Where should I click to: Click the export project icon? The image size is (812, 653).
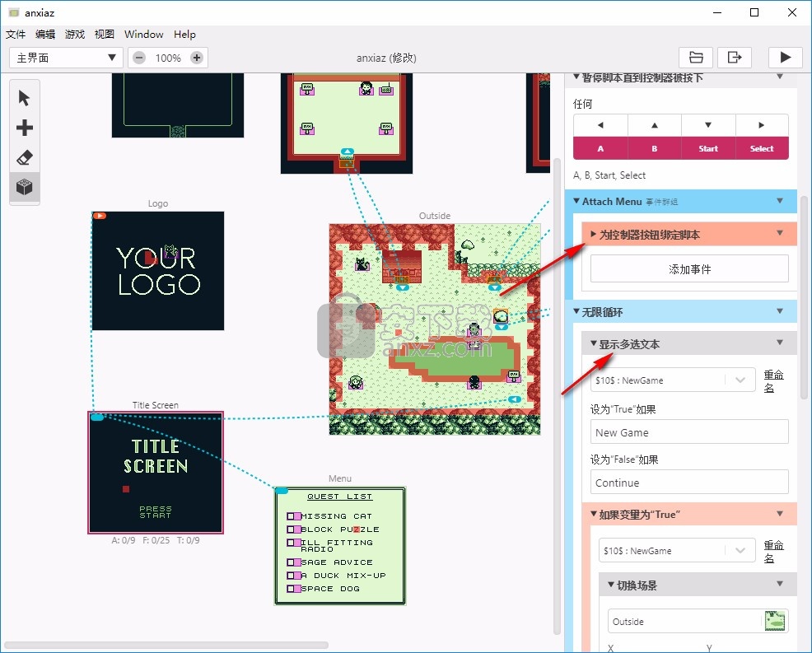(735, 57)
